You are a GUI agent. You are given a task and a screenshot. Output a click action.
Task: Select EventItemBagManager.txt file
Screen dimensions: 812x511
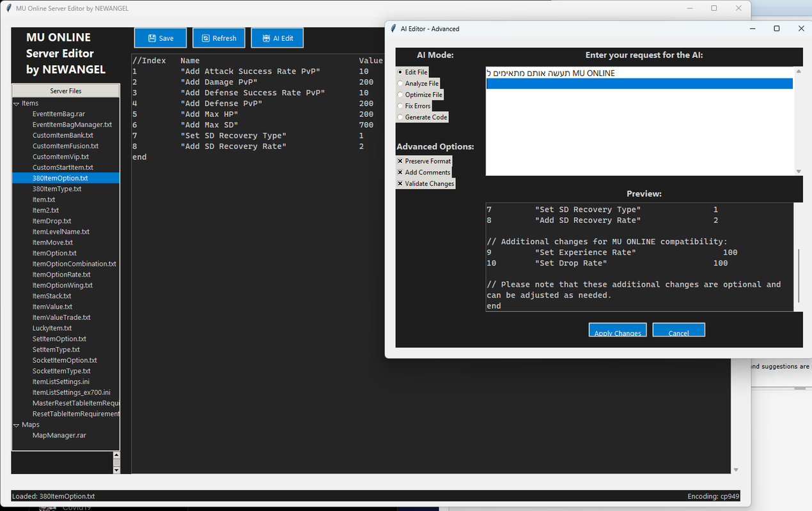click(72, 125)
